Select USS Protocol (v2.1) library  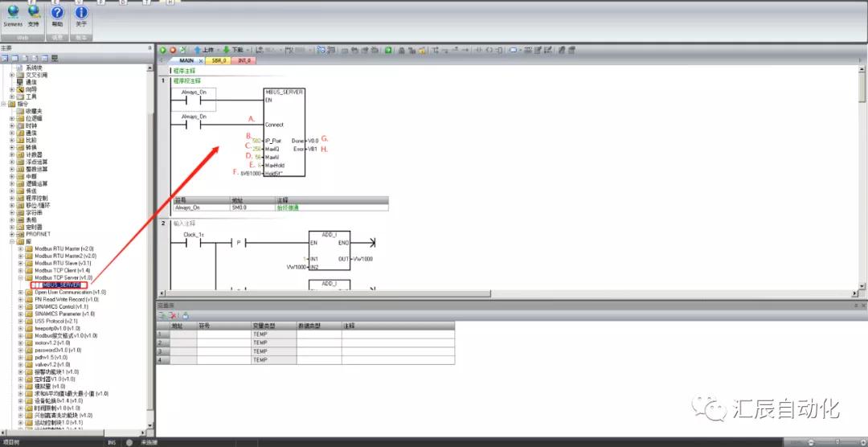pos(56,321)
